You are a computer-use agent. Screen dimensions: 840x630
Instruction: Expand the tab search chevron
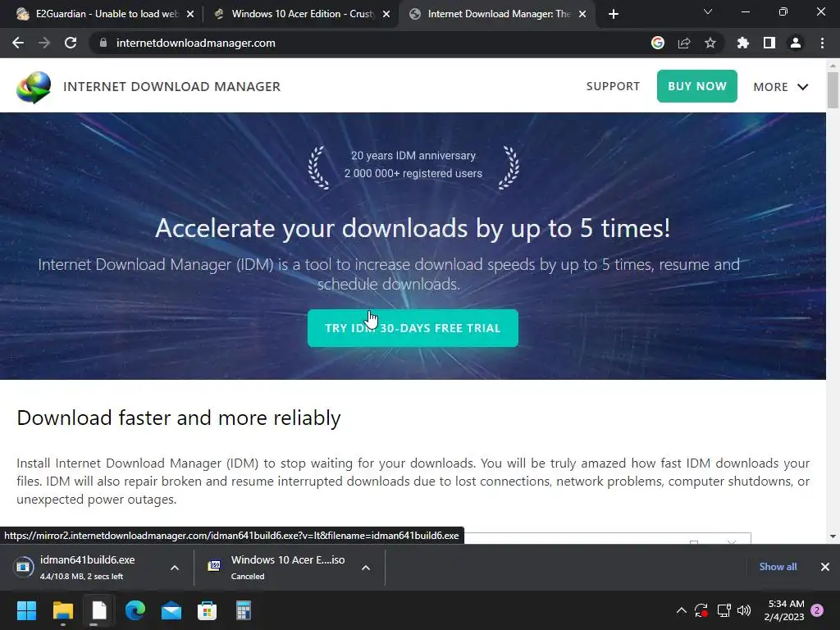point(708,11)
